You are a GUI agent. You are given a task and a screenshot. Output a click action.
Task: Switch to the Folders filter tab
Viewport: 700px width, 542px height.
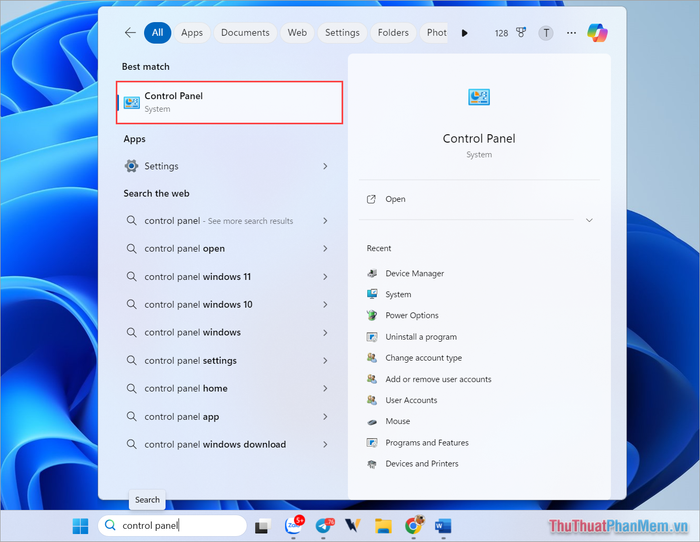393,33
